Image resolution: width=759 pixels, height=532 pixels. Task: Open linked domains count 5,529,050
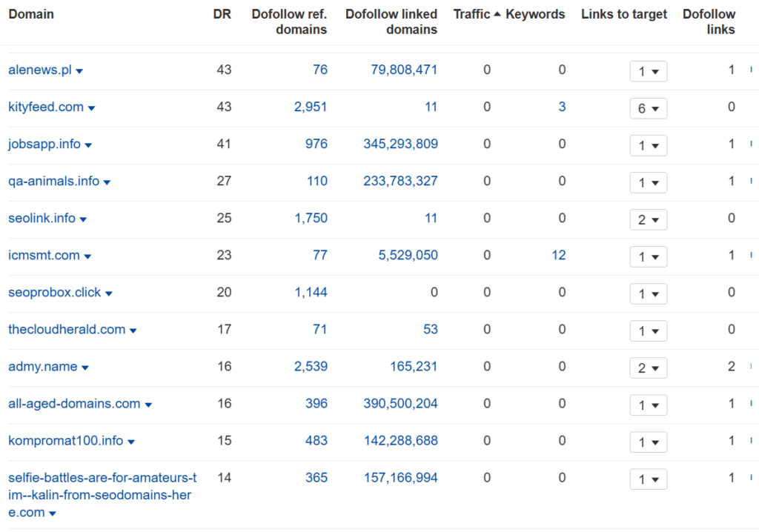point(408,255)
